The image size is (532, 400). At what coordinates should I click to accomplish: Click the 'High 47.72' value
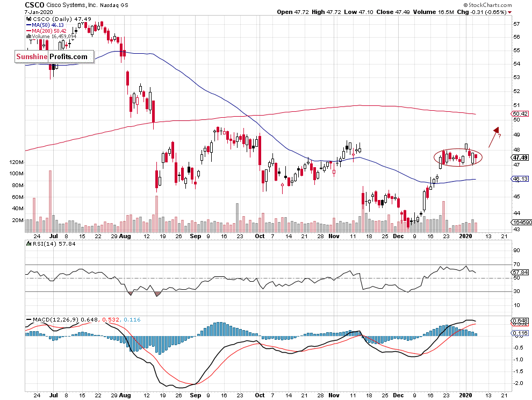click(x=326, y=12)
